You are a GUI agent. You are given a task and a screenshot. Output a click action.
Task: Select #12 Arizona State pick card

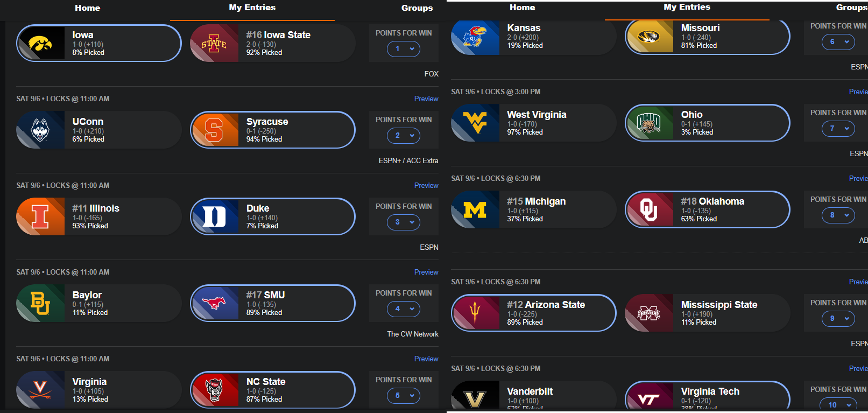(x=533, y=313)
